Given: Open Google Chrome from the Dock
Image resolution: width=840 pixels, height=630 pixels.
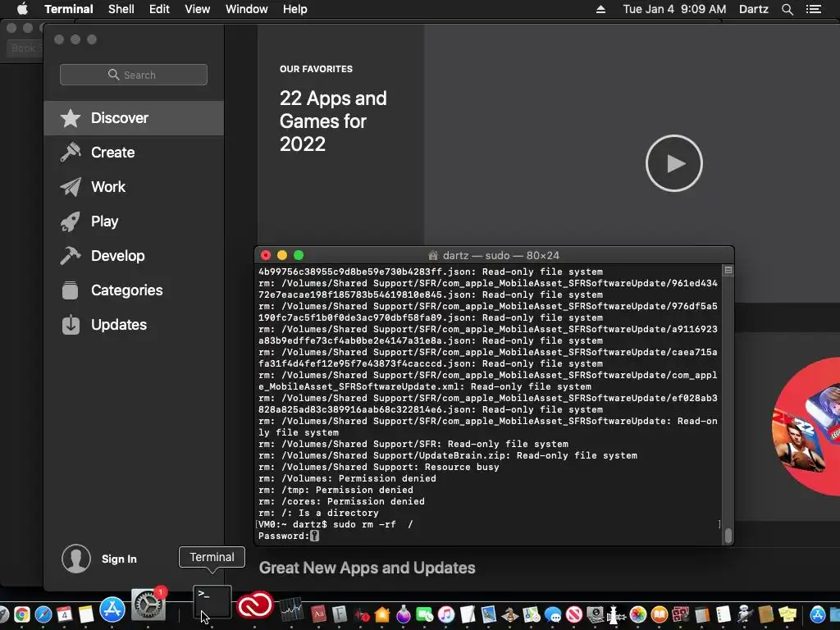Looking at the screenshot, I should tap(22, 614).
